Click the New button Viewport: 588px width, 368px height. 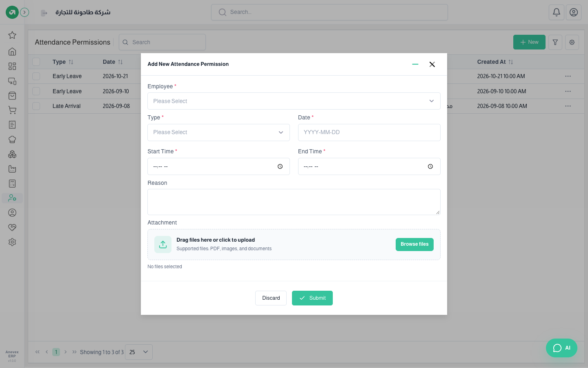[x=529, y=42]
